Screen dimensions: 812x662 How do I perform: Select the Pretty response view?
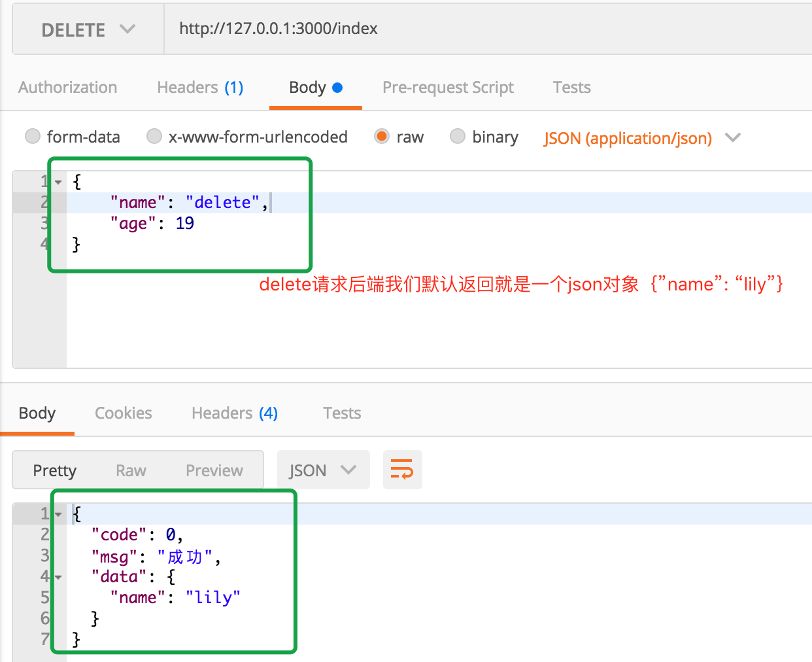click(55, 470)
